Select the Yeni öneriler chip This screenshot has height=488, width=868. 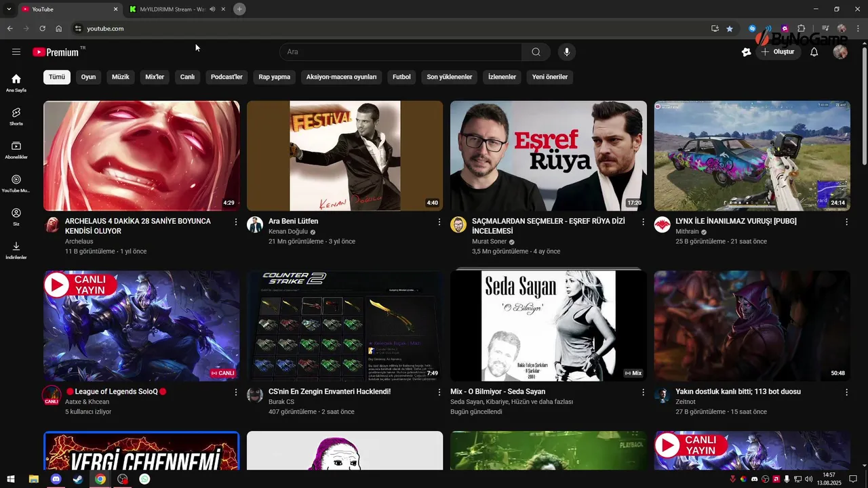549,77
